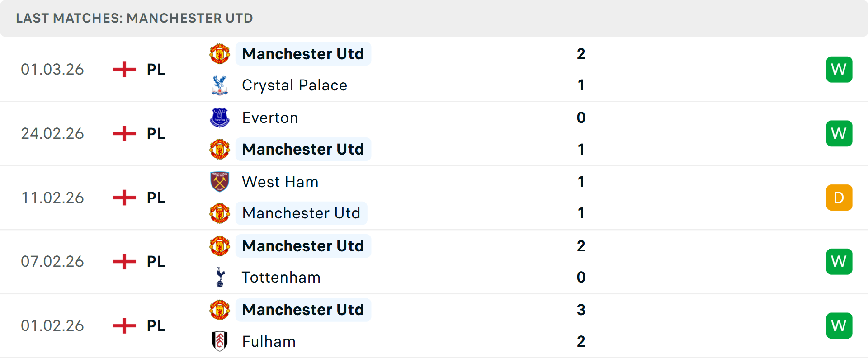Click Last Matches: Manchester Utd header
This screenshot has height=358, width=868.
(x=134, y=18)
